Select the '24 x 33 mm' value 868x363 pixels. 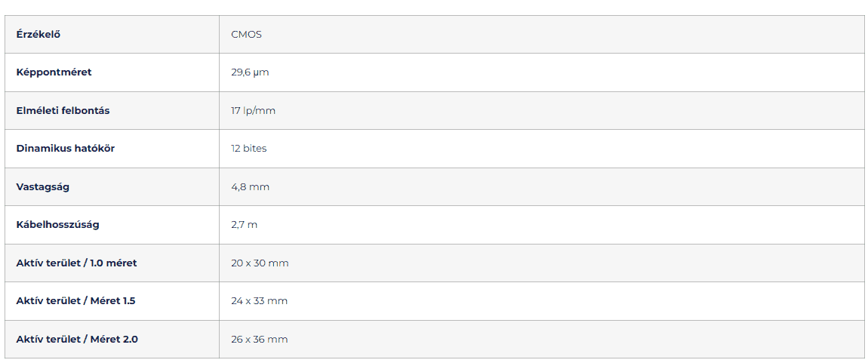[259, 301]
